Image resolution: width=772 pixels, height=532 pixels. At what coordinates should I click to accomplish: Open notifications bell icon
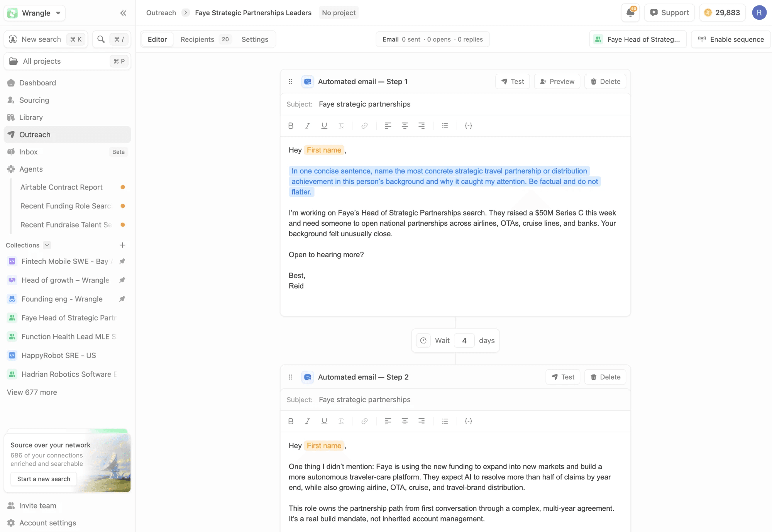[630, 13]
